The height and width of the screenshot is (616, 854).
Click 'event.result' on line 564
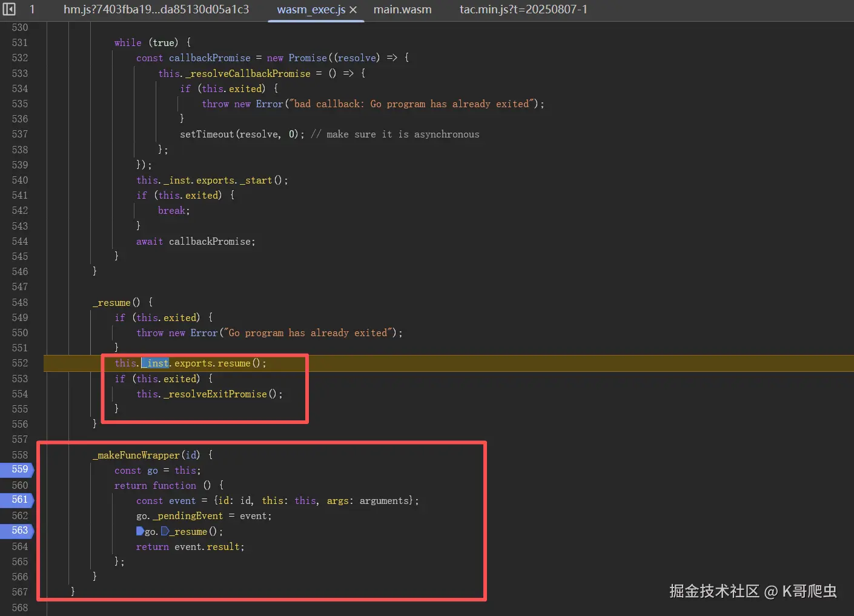(x=207, y=546)
